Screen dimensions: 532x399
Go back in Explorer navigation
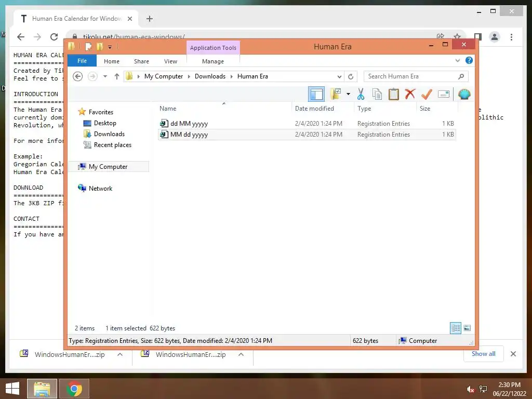click(78, 76)
